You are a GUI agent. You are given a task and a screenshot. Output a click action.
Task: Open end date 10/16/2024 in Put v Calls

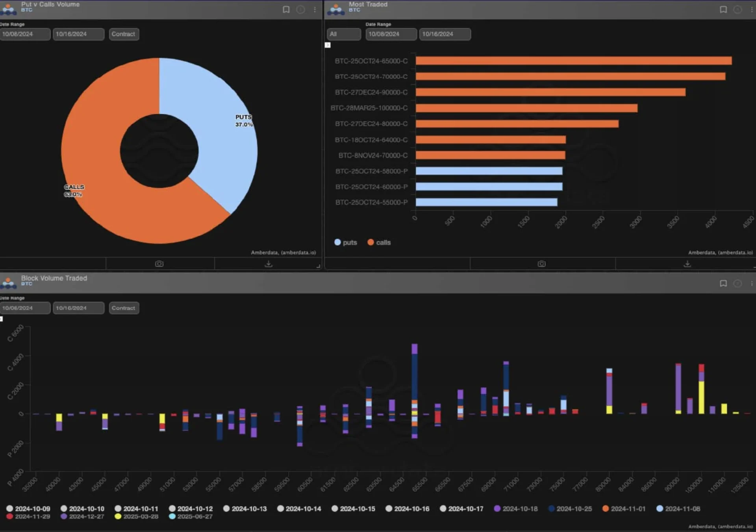[78, 34]
